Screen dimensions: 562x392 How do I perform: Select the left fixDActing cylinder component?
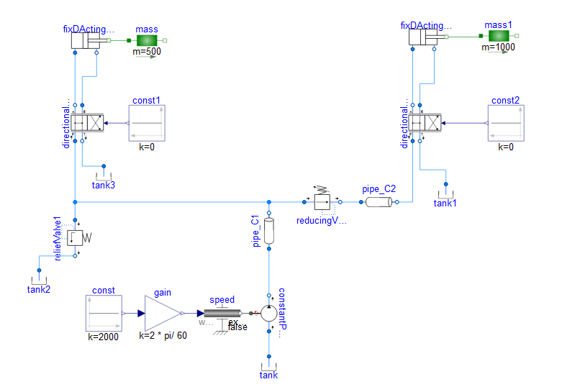(x=86, y=41)
